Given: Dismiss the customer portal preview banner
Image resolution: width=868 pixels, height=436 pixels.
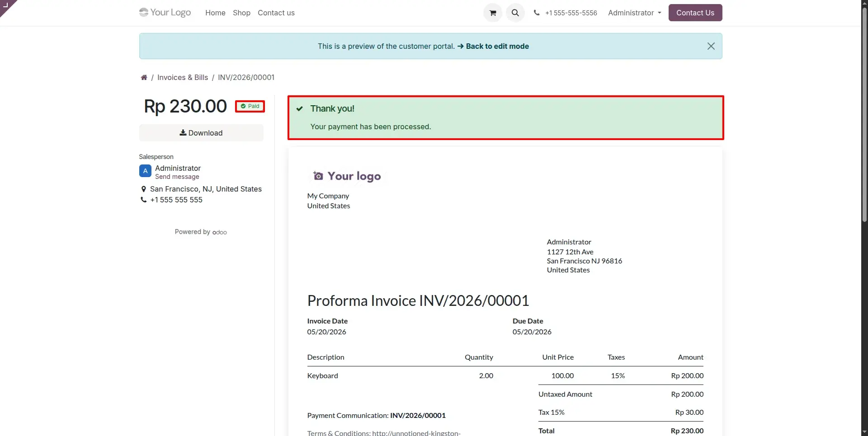Looking at the screenshot, I should tap(711, 46).
